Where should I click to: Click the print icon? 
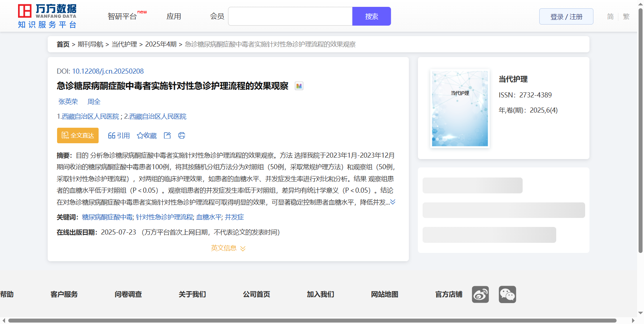182,135
